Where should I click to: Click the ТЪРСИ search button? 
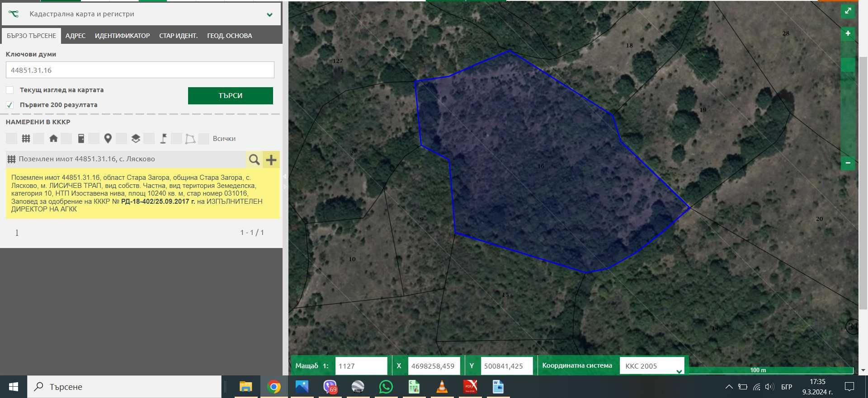click(231, 96)
